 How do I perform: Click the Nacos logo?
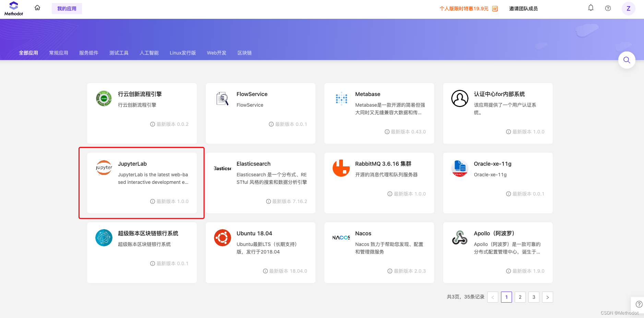point(341,238)
